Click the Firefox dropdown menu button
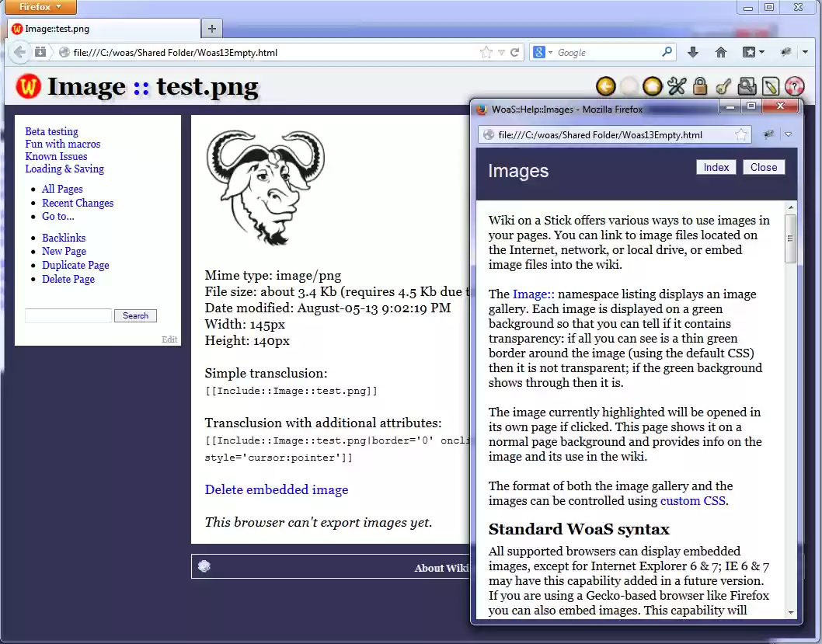 [x=40, y=7]
